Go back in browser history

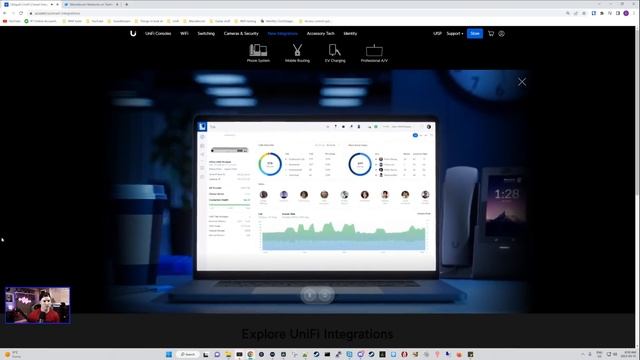tap(5, 13)
